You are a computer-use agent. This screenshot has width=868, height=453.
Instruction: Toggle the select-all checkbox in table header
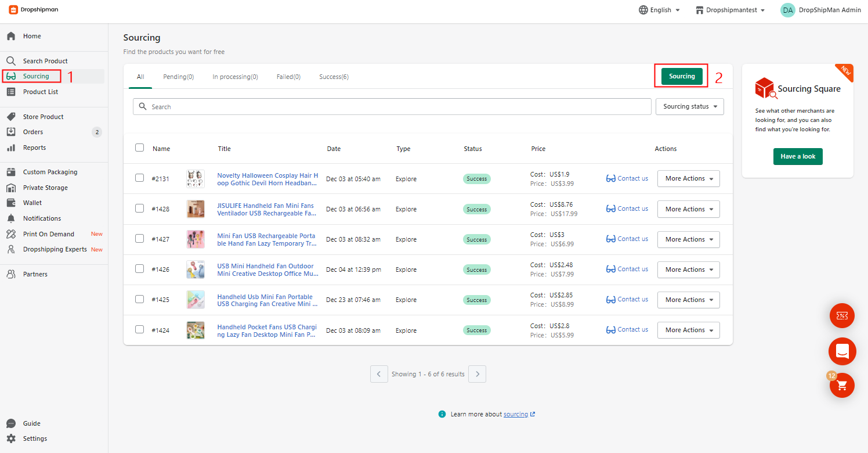coord(139,148)
